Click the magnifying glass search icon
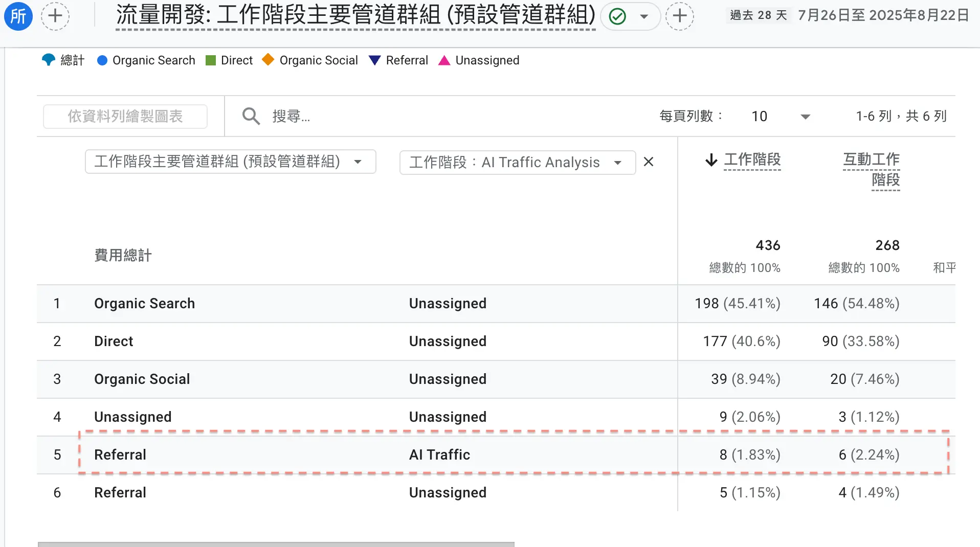The height and width of the screenshot is (547, 980). [251, 116]
